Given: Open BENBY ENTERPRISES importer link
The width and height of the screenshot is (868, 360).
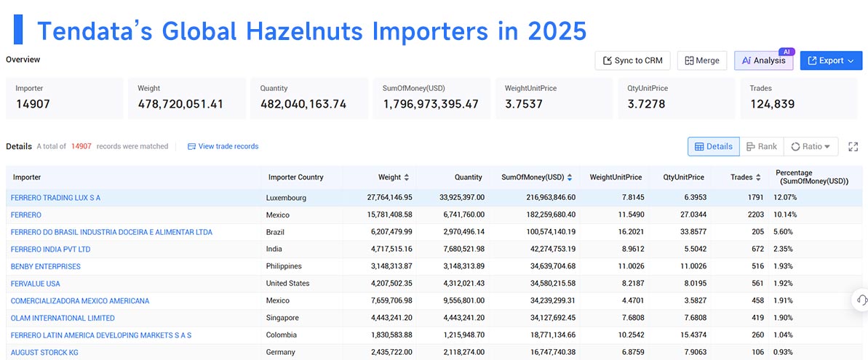Looking at the screenshot, I should point(45,266).
